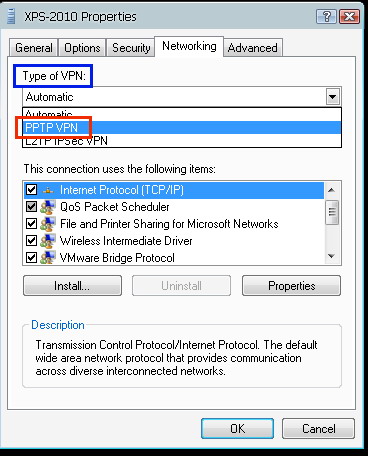The height and width of the screenshot is (456, 368).
Task: Click the XPS-2010 title bar icon
Action: click(x=12, y=16)
